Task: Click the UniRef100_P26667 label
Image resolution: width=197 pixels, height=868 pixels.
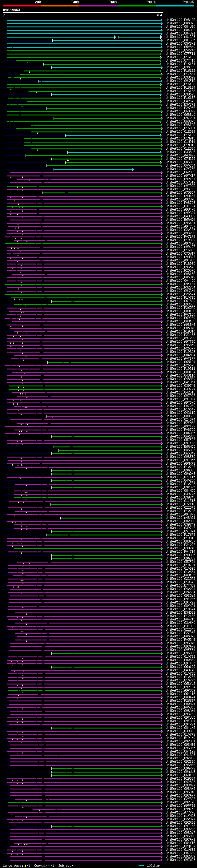Action: tap(180, 700)
